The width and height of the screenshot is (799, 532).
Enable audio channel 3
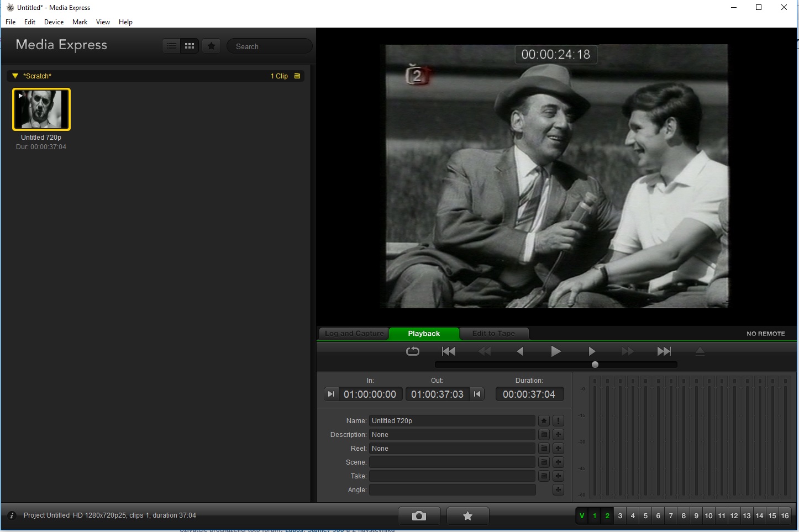(x=620, y=516)
